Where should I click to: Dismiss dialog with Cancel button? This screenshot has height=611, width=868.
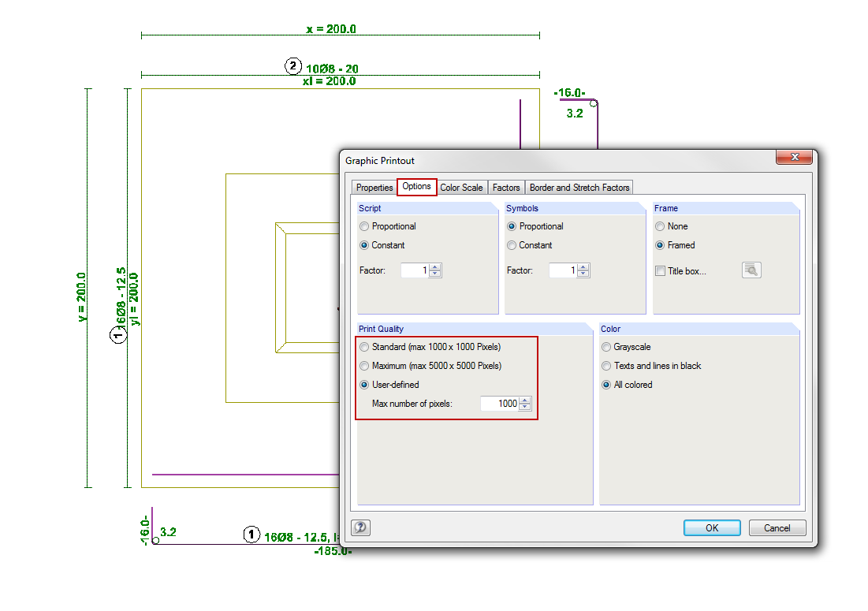click(x=777, y=527)
